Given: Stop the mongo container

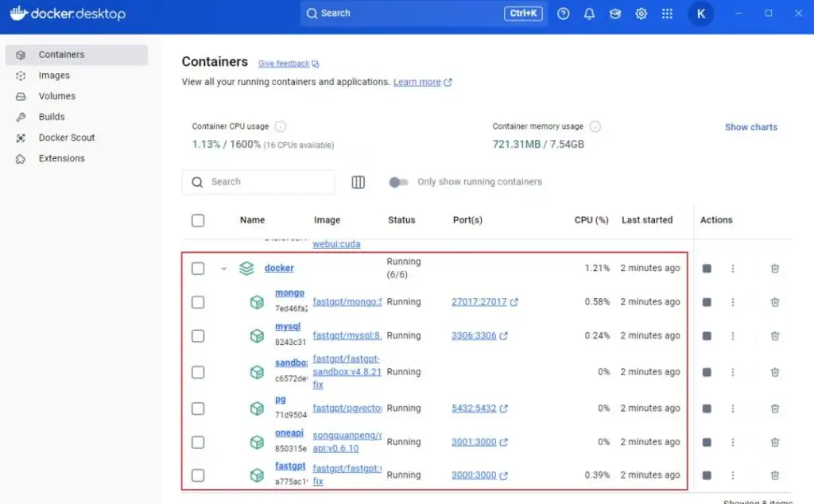Looking at the screenshot, I should 706,302.
